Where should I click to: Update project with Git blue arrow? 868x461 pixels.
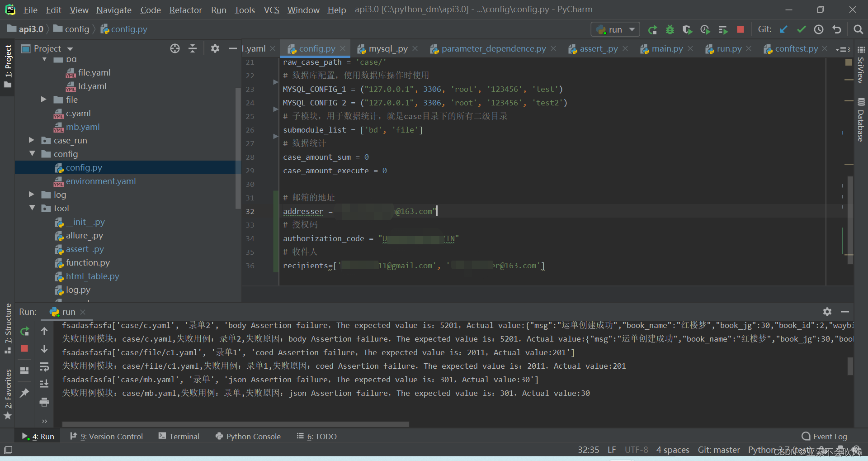783,29
